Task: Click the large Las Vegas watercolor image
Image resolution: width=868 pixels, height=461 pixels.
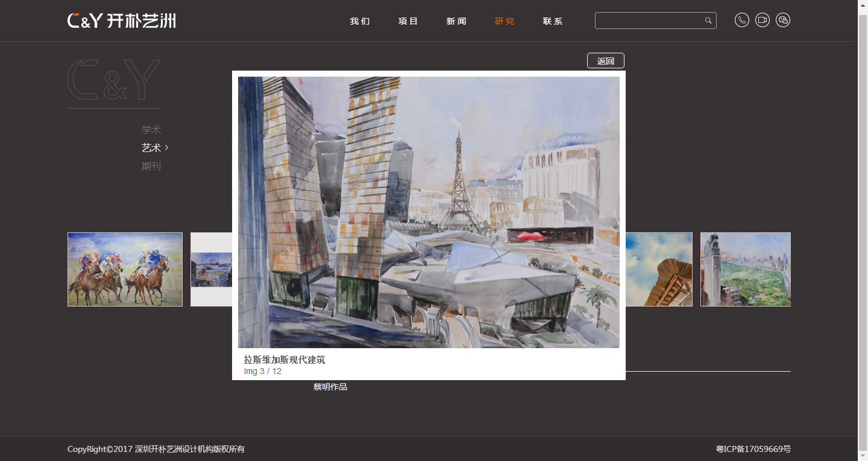Action: click(x=429, y=212)
